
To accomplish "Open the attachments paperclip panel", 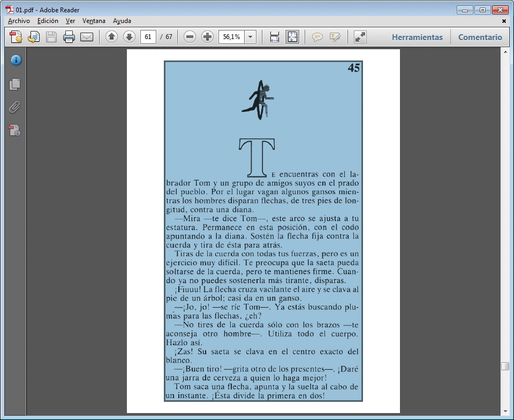I will (14, 107).
